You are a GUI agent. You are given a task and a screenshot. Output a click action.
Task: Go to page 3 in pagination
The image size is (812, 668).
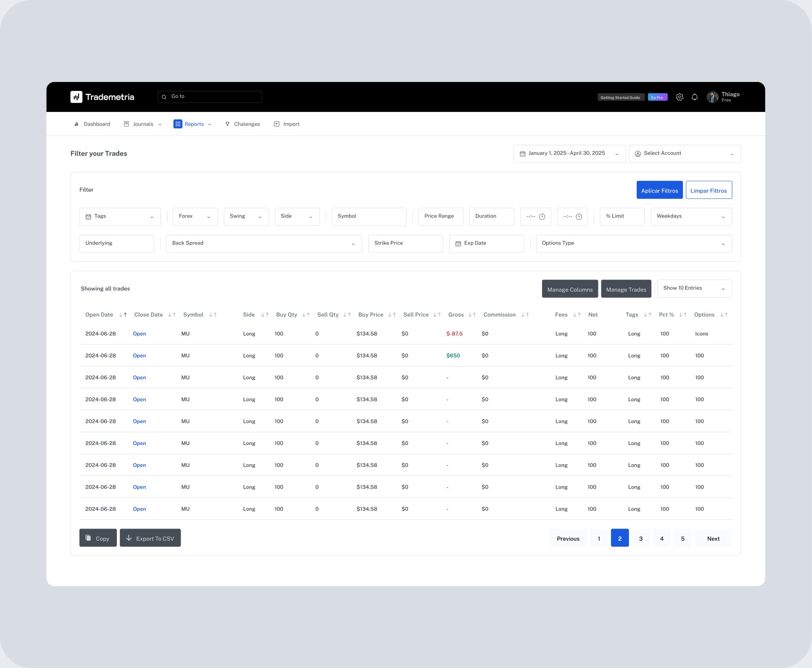(x=641, y=538)
